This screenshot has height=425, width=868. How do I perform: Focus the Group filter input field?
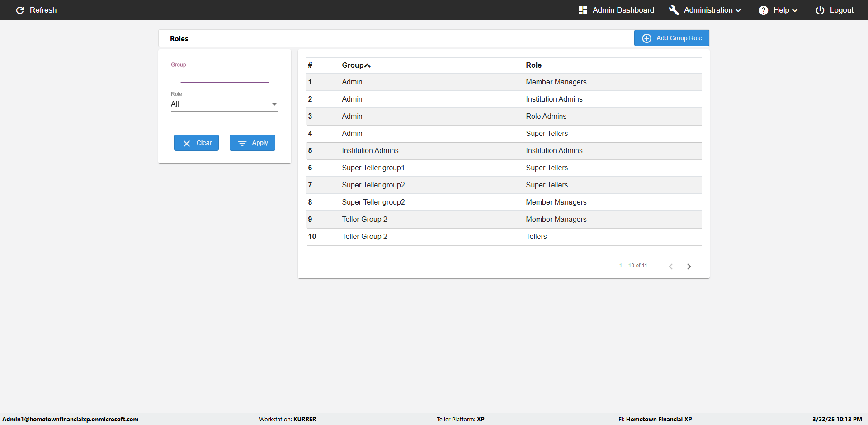click(x=224, y=75)
